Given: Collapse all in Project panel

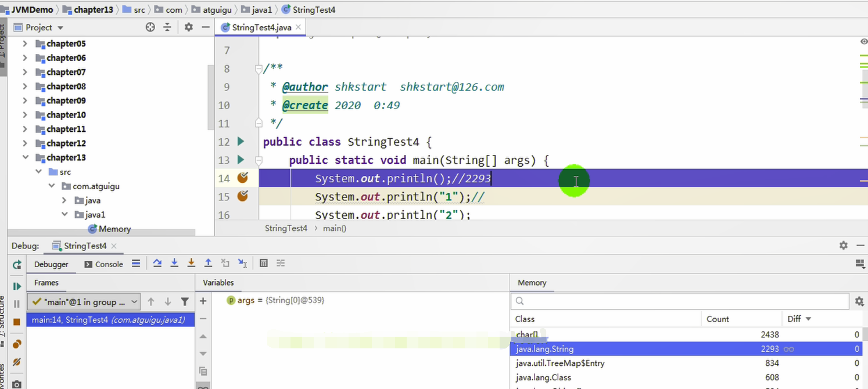Looking at the screenshot, I should [167, 27].
